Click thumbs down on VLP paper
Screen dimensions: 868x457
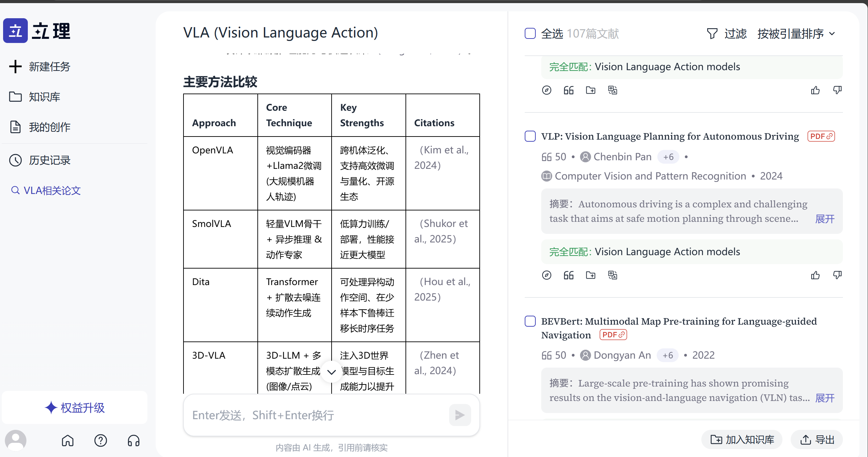(x=837, y=275)
